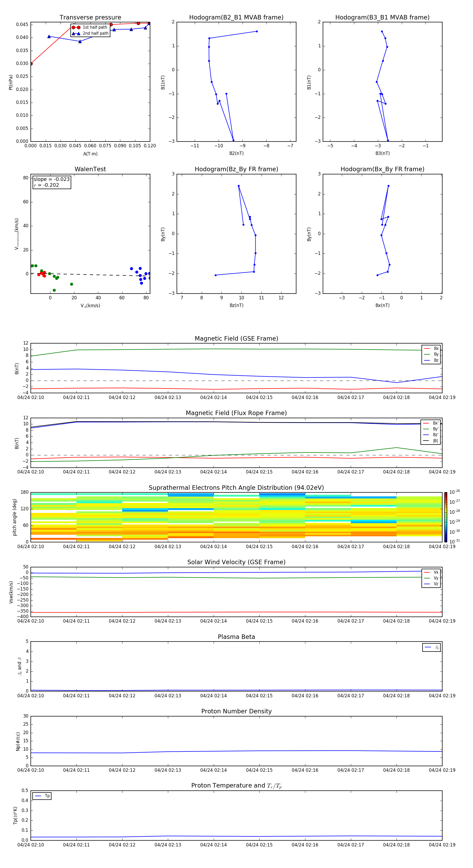
Task: Click the 'B3(nT)' x-axis label
Action: [382, 153]
